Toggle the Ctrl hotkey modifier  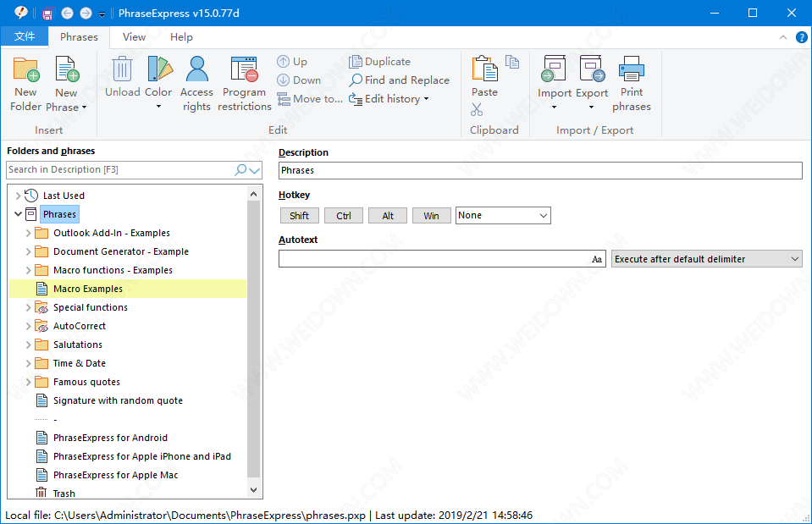pos(344,216)
